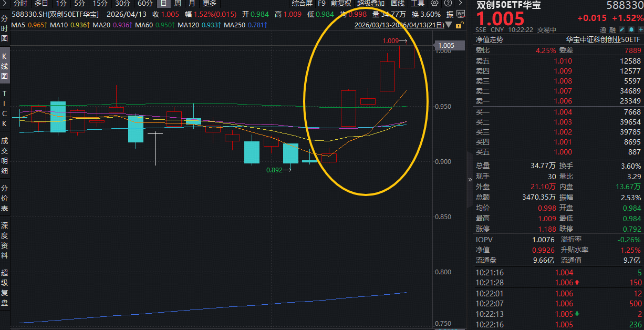The width and height of the screenshot is (644, 330).
Task: Select the 5分 period
Action: [79, 3]
